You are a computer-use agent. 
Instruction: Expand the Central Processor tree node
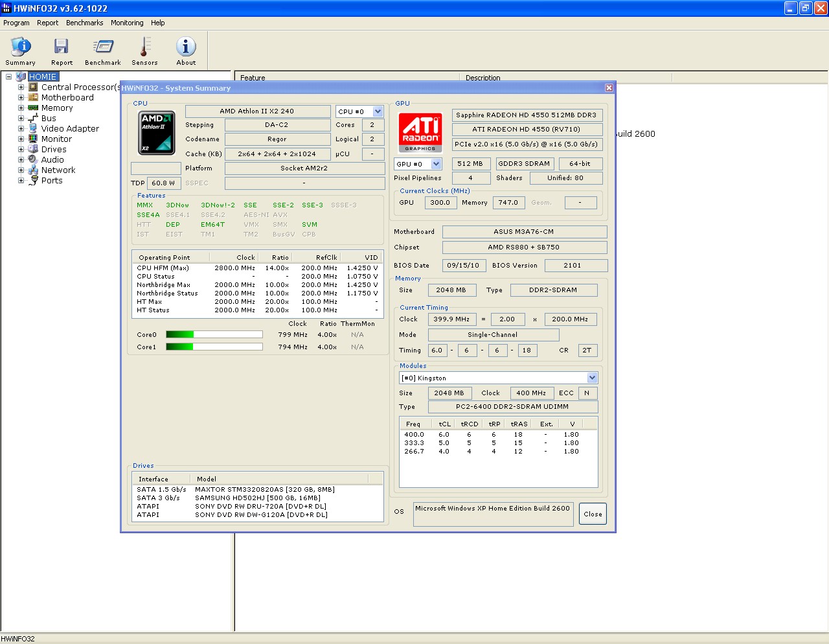(x=21, y=87)
